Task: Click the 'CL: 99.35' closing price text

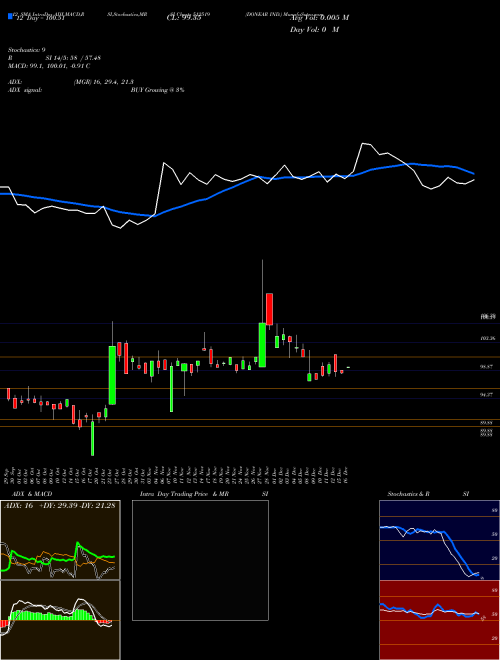Action: [x=184, y=18]
